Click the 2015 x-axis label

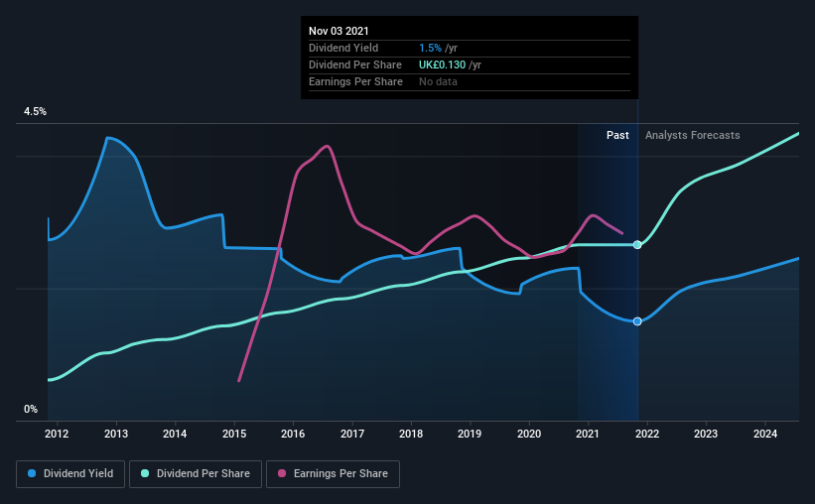tap(234, 434)
